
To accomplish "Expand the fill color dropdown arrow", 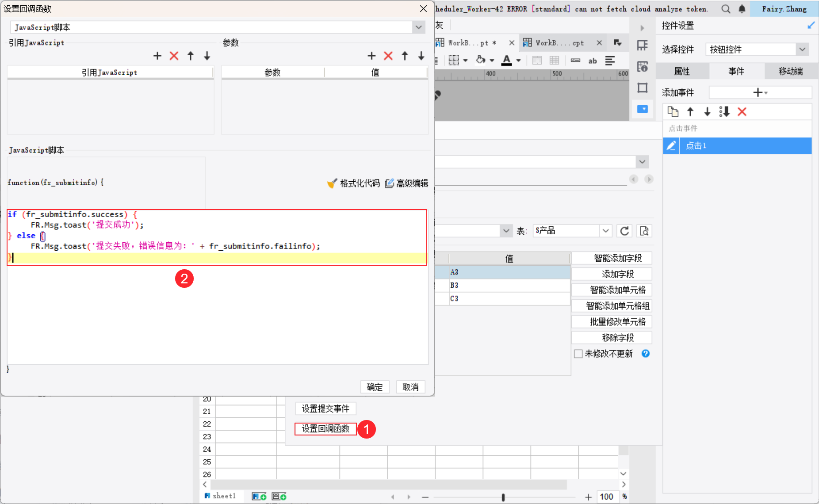I will point(492,61).
